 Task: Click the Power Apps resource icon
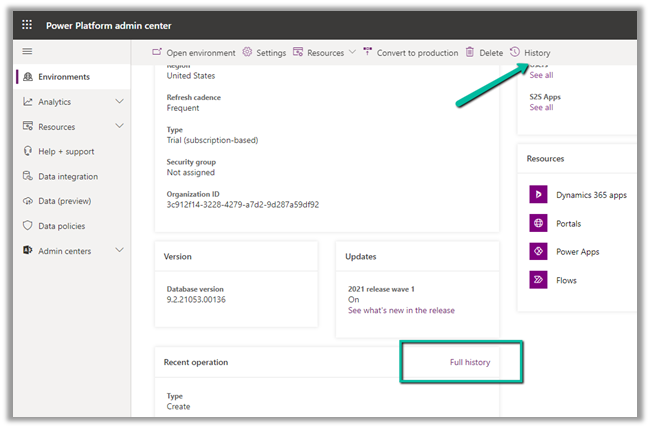pyautogui.click(x=538, y=252)
